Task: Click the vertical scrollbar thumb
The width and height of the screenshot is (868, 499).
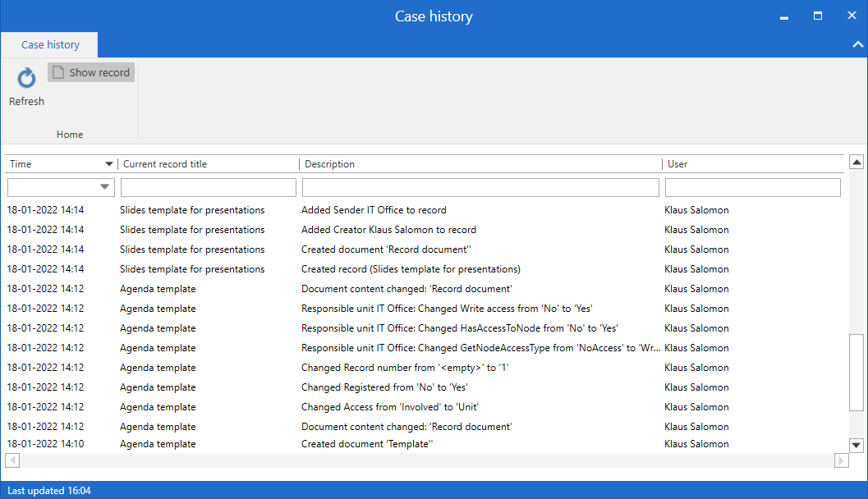Action: pos(857,372)
